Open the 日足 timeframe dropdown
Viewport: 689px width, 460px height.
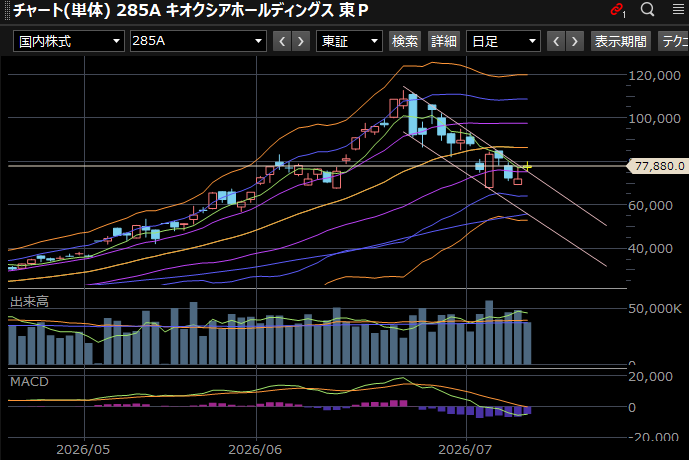point(503,41)
